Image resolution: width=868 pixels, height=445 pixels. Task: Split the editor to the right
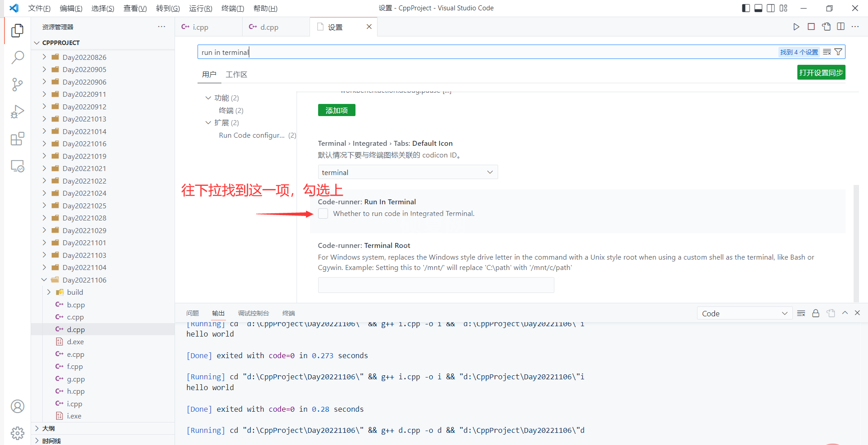coord(841,27)
